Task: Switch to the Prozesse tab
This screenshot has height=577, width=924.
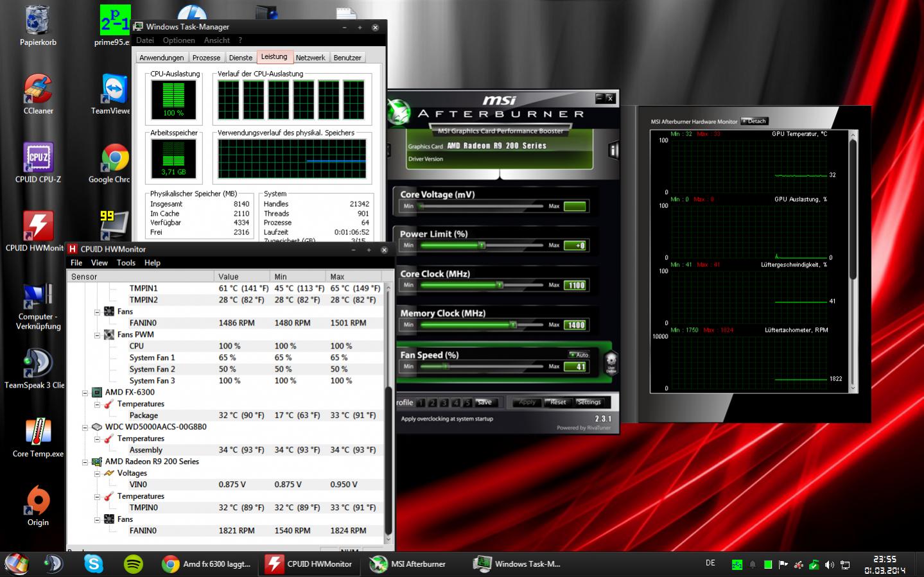Action: tap(206, 58)
